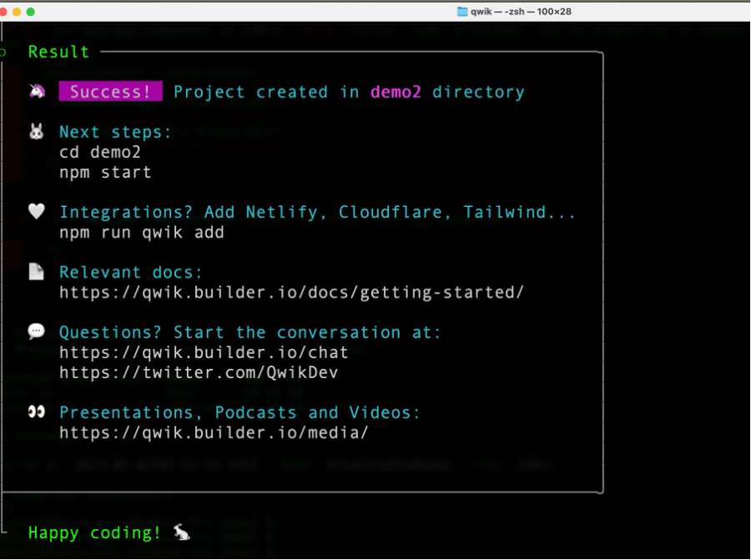This screenshot has width=751, height=560.
Task: Click the rabbit emoji after Happy coding
Action: (182, 532)
